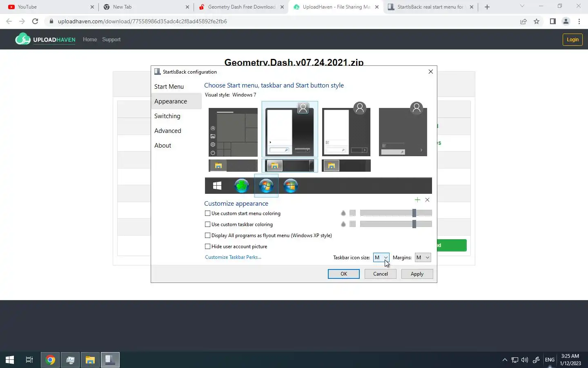Viewport: 588px width, 368px height.
Task: Open the Chrome profile icon
Action: (566, 21)
